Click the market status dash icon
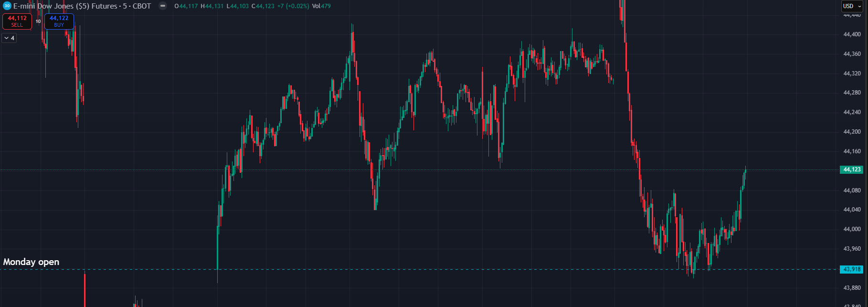This screenshot has height=307, width=868. point(163,6)
